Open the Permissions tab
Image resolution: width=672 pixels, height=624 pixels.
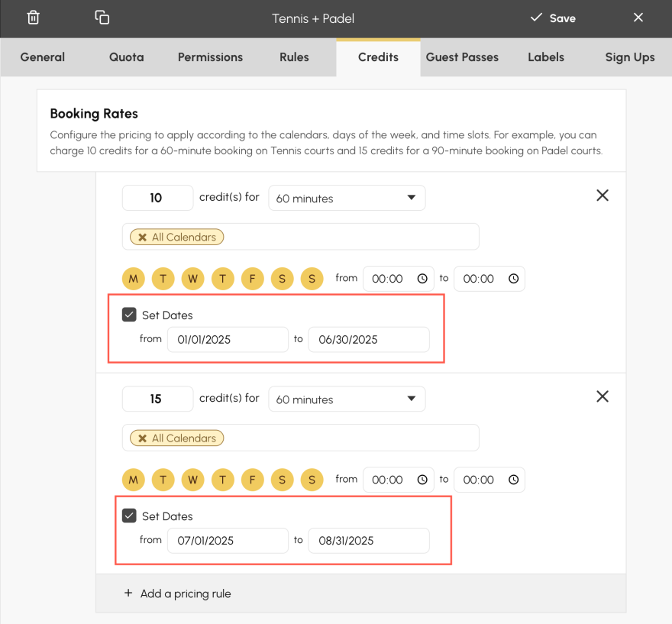pyautogui.click(x=210, y=57)
